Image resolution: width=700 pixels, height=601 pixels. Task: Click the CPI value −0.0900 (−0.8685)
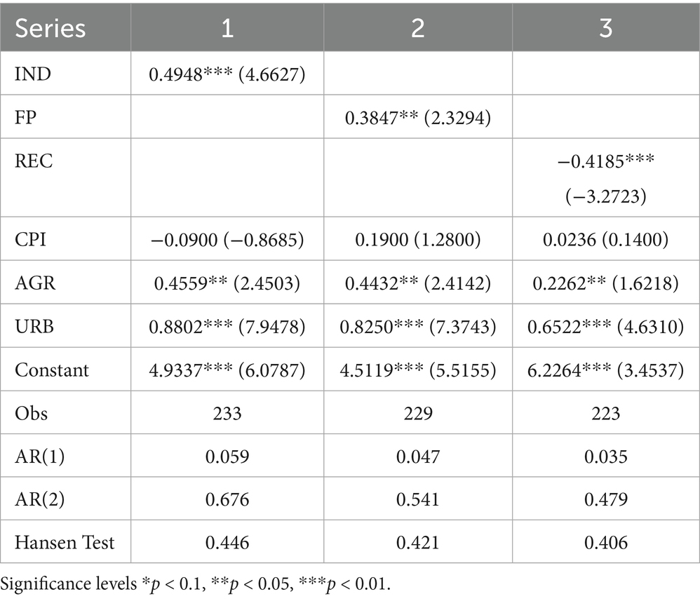(x=227, y=240)
